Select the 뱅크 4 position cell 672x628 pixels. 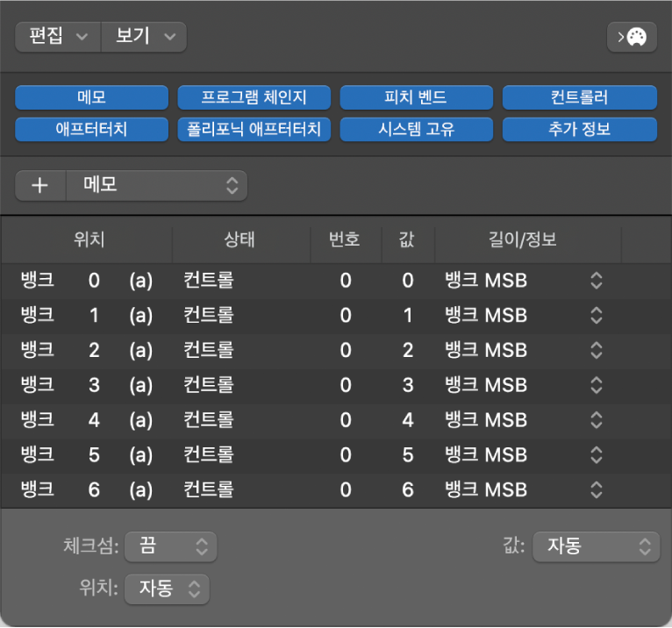pyautogui.click(x=87, y=420)
